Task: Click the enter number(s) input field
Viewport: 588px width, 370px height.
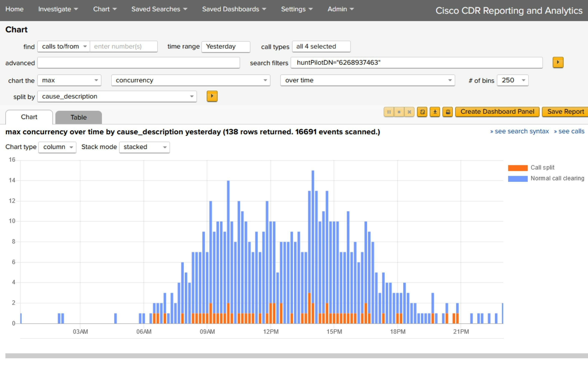Action: pyautogui.click(x=123, y=46)
